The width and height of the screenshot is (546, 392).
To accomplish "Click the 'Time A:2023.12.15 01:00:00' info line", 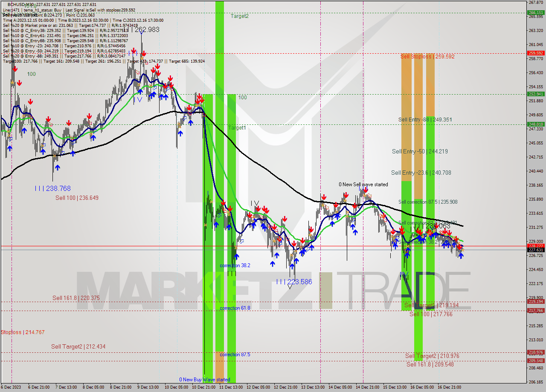I will 28,20.
